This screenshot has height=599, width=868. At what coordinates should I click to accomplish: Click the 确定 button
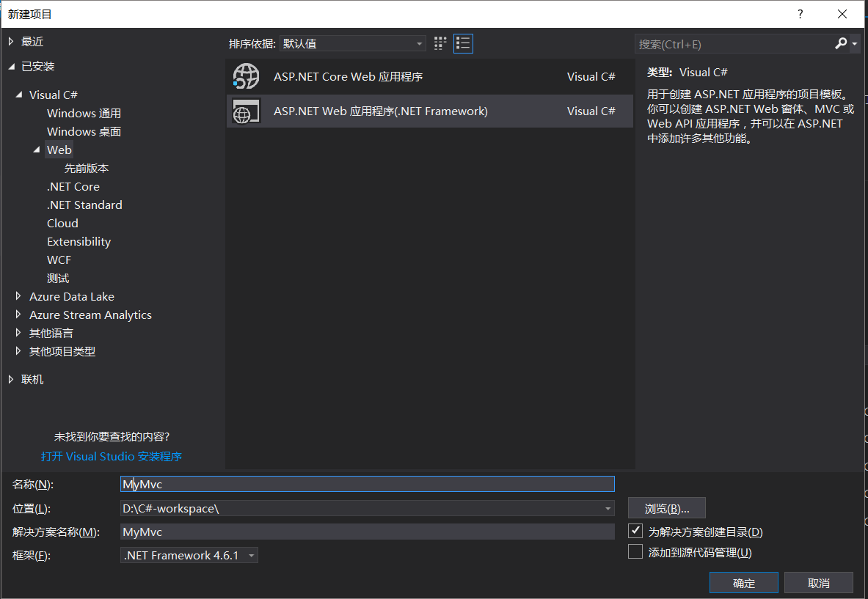tap(744, 583)
